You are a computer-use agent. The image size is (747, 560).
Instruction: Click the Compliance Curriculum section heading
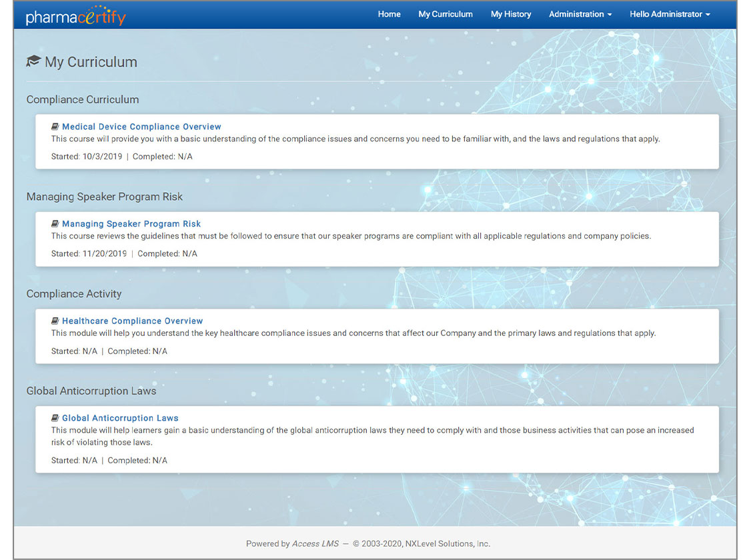coord(83,99)
